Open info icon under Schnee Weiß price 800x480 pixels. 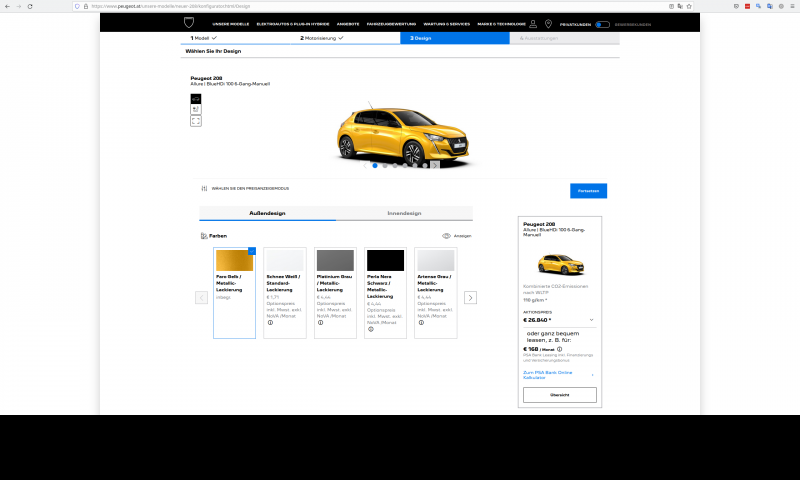(x=270, y=322)
